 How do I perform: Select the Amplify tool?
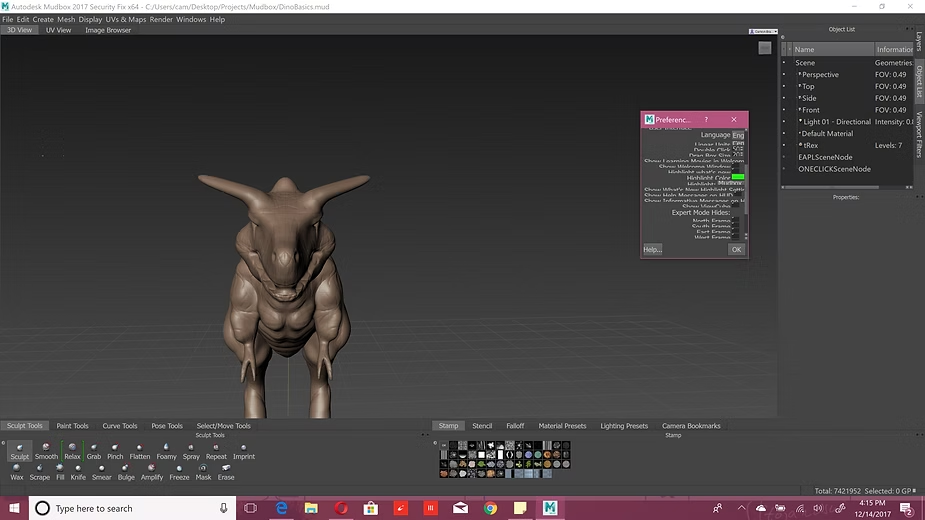click(152, 472)
